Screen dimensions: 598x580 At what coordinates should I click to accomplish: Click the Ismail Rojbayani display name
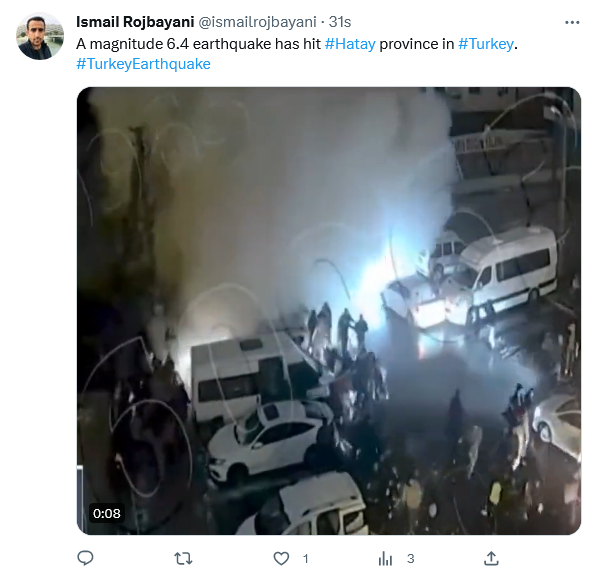tap(135, 22)
